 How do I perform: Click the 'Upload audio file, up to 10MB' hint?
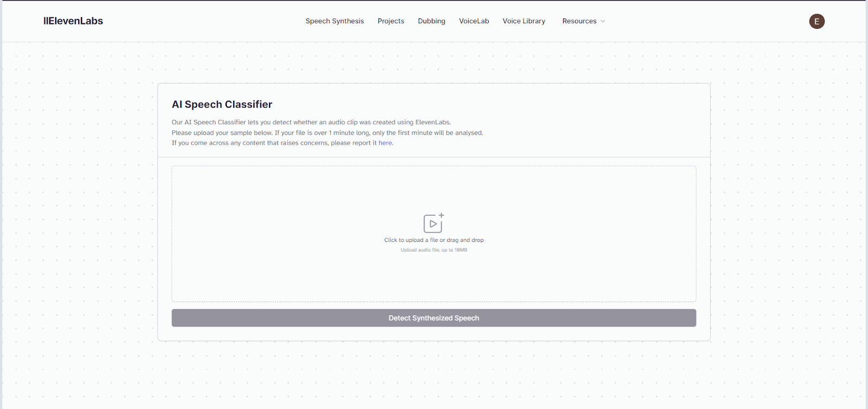pyautogui.click(x=433, y=250)
